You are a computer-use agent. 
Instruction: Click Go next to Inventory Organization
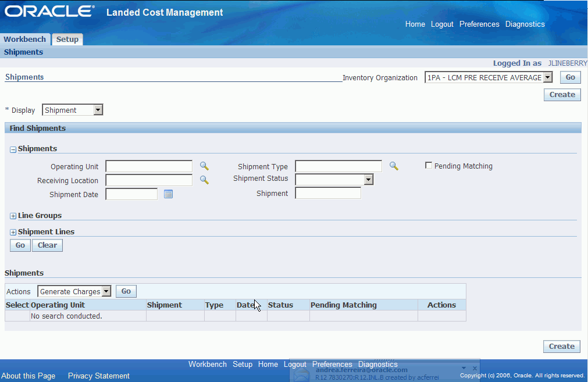pos(571,77)
